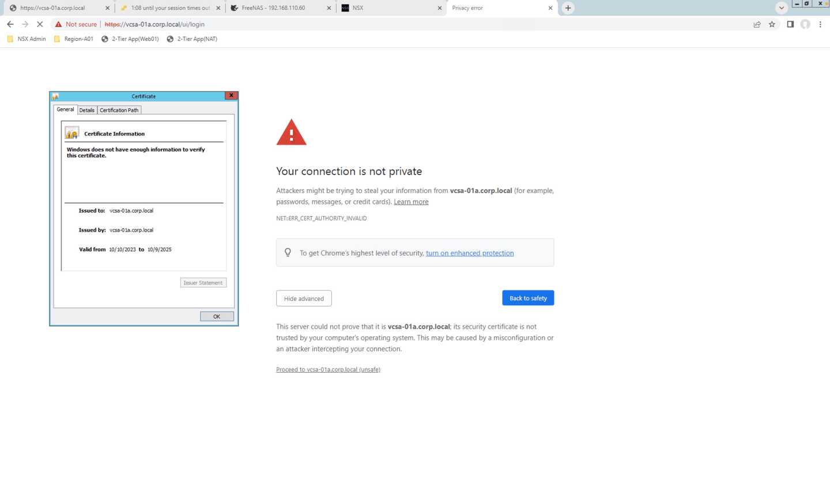Switch to the NSX browser tab
The height and width of the screenshot is (504, 830).
pyautogui.click(x=391, y=8)
